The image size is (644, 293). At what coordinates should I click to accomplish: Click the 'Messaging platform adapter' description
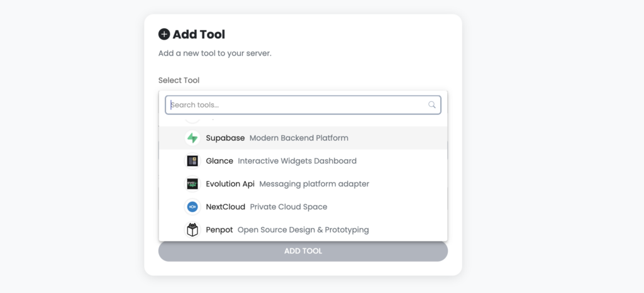click(x=314, y=184)
